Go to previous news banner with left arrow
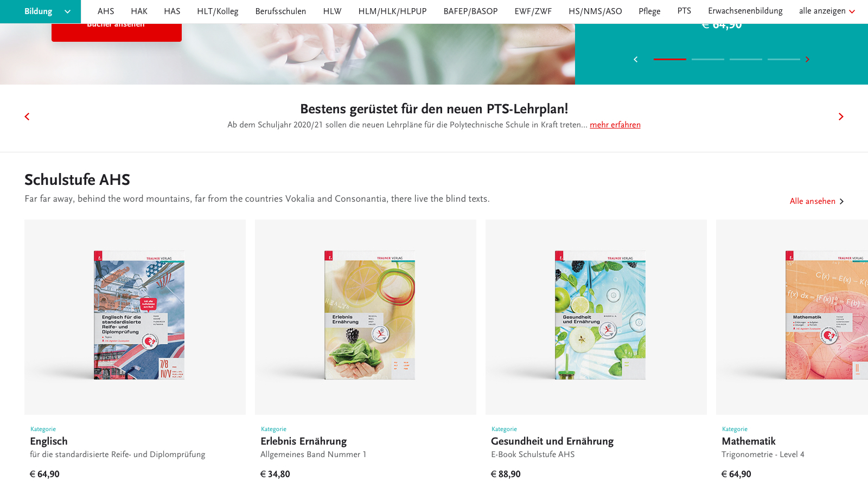 coord(27,117)
